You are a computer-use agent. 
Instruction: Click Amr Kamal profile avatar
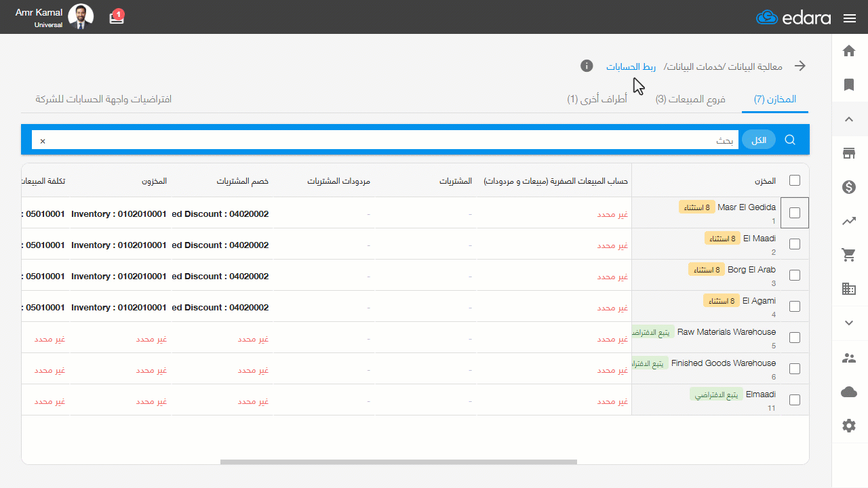(81, 17)
